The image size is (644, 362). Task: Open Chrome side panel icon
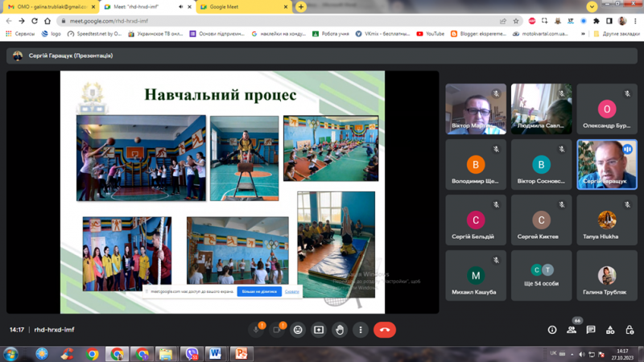point(609,21)
